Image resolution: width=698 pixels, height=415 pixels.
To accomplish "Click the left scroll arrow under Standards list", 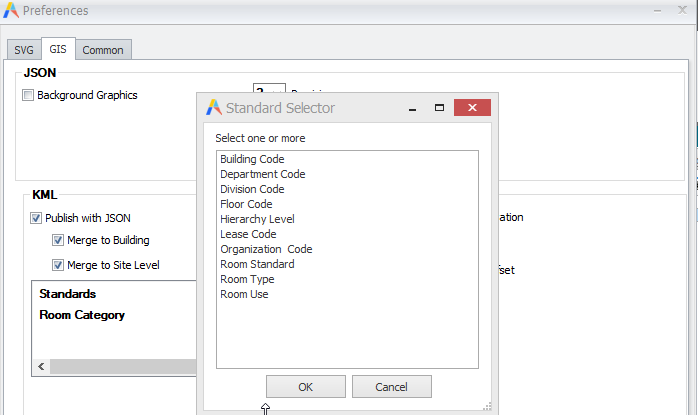I will 41,367.
